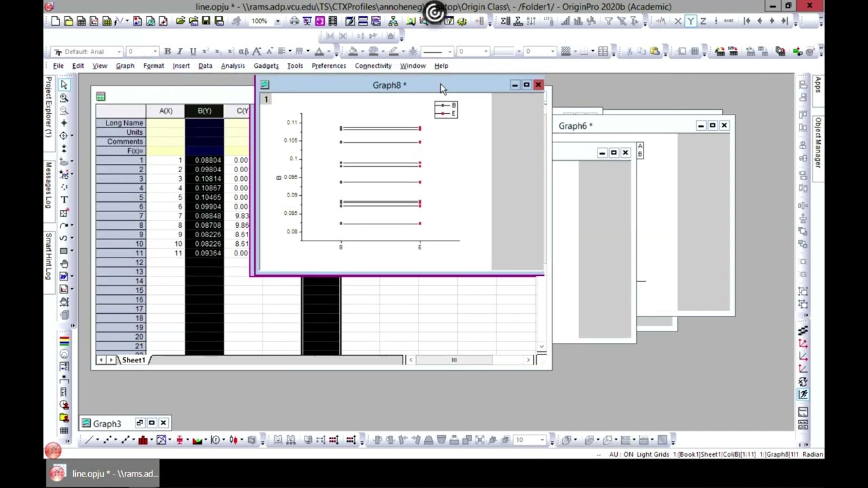Toggle Italic formatting

click(x=180, y=52)
